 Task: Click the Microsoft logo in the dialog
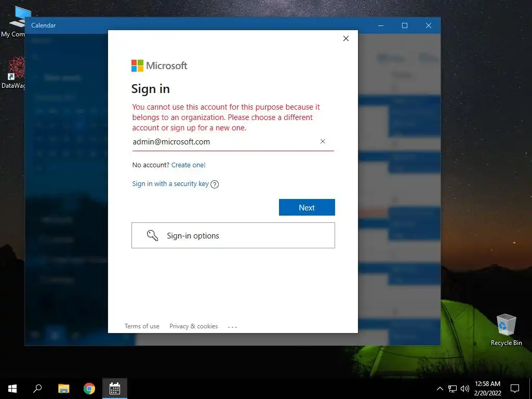[159, 65]
